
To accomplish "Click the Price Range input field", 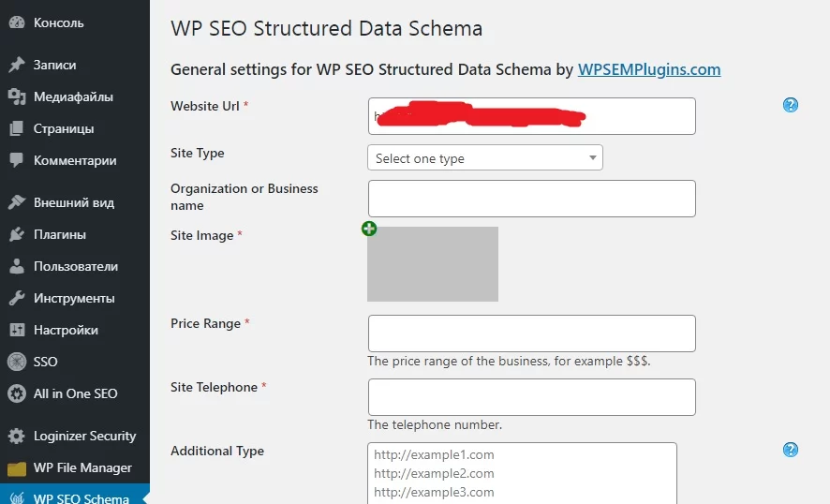I will 531,334.
